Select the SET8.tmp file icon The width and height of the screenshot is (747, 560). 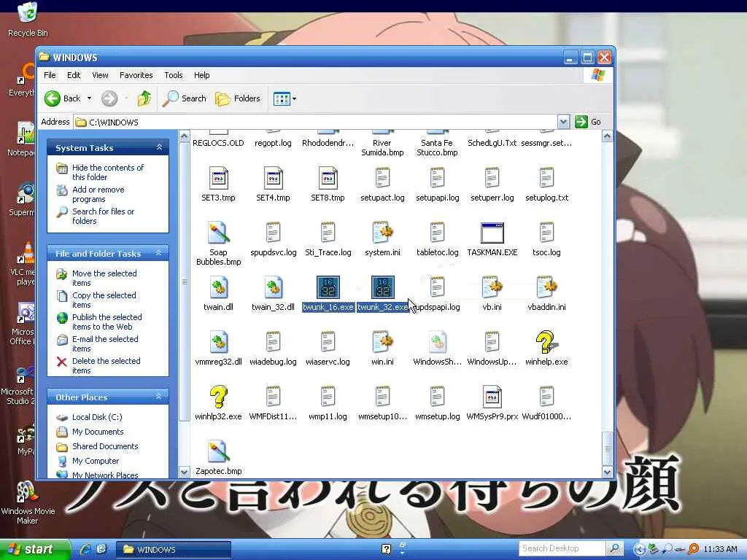point(328,178)
